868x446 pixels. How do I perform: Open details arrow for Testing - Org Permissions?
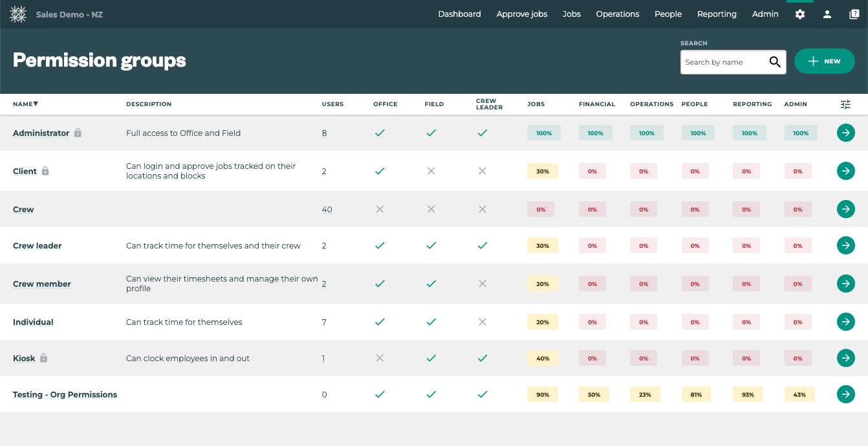(845, 394)
